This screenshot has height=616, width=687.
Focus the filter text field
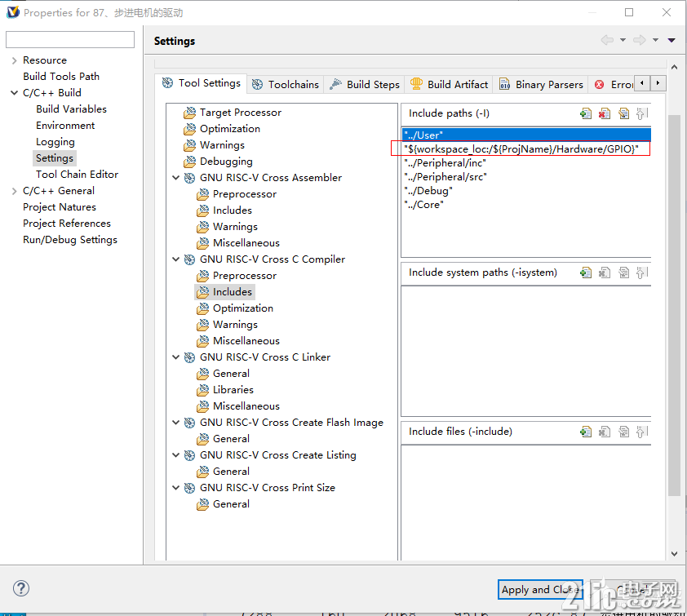click(70, 39)
